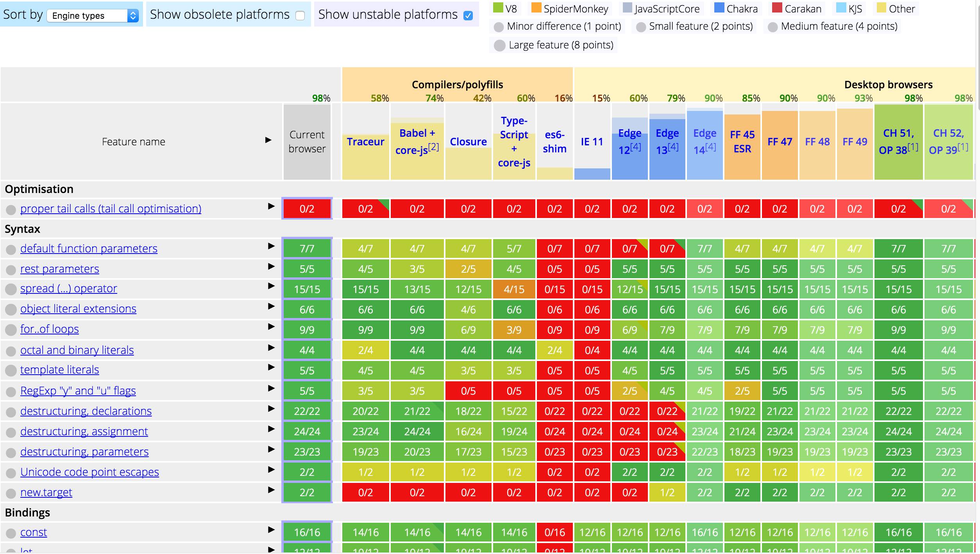Click the Chakra blue color swatch
The image size is (980, 554).
719,8
